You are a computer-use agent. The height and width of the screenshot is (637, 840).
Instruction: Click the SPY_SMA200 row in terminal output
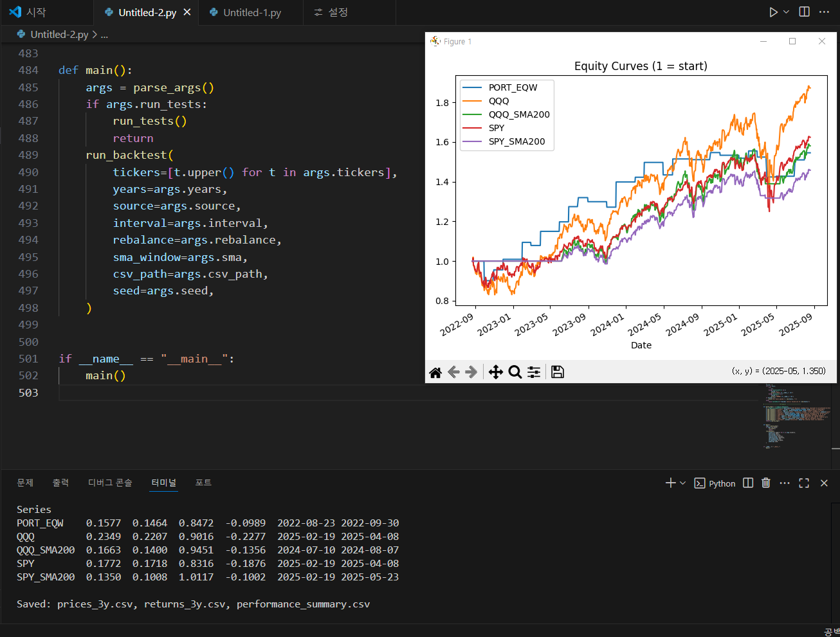coord(208,577)
